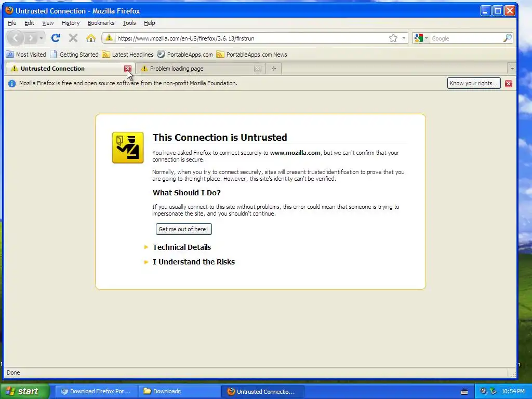Go to the Home page icon
Screen dimensions: 532x399
(90, 38)
